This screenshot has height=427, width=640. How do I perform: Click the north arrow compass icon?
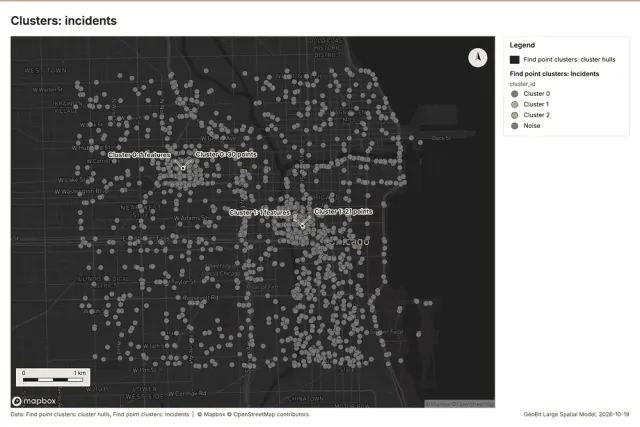[x=478, y=58]
